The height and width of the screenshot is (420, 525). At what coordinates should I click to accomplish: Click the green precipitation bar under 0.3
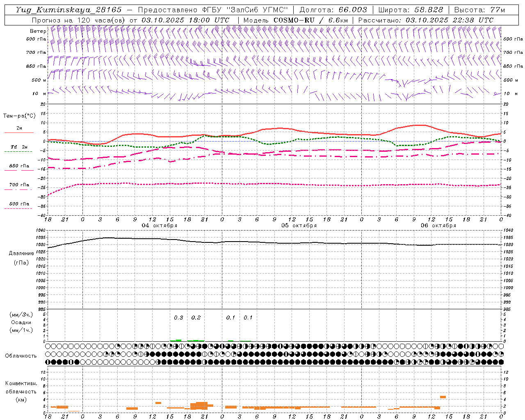pyautogui.click(x=178, y=340)
